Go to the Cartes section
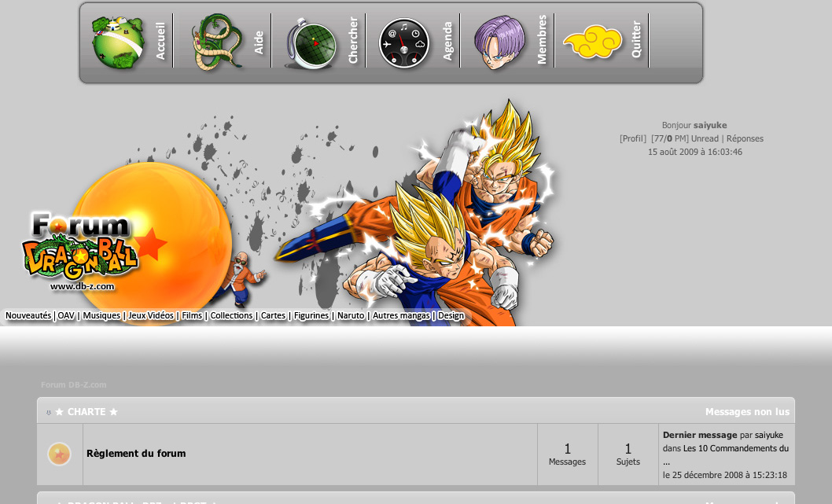The height and width of the screenshot is (504, 832). pos(273,315)
